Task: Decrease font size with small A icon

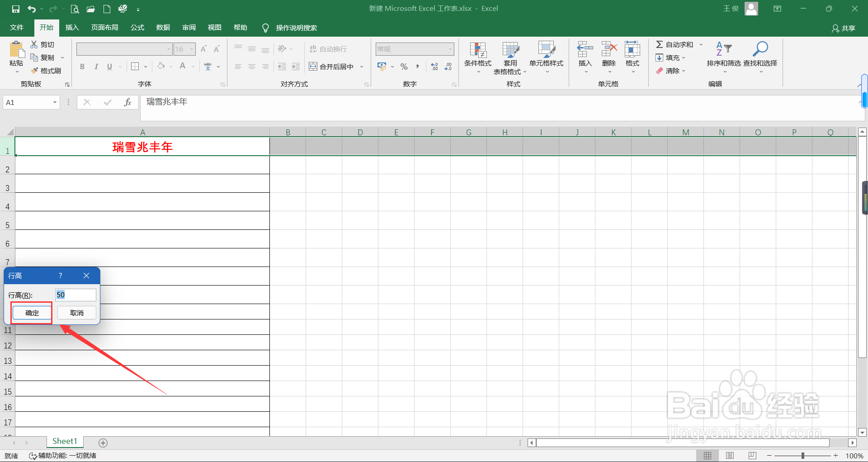Action: pyautogui.click(x=217, y=49)
